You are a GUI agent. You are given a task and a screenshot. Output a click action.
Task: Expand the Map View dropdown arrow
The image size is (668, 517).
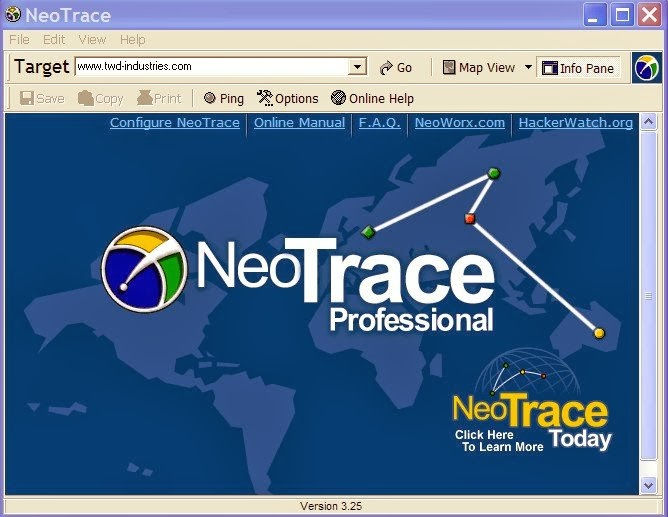pyautogui.click(x=528, y=67)
